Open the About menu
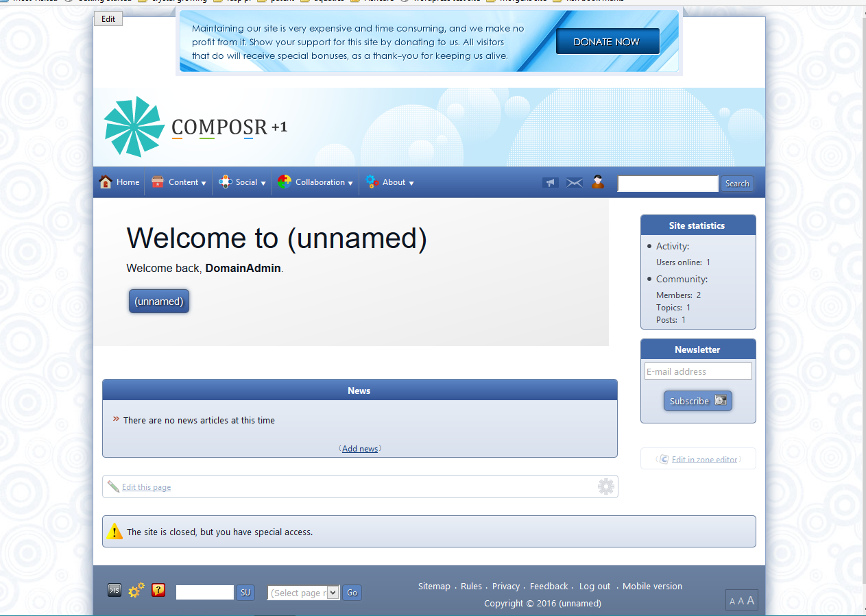 point(389,182)
